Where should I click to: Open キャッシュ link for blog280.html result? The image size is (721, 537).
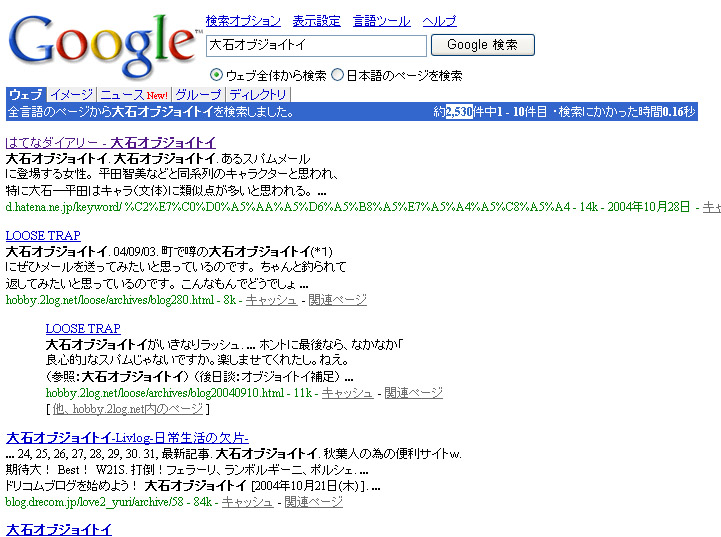coord(271,300)
